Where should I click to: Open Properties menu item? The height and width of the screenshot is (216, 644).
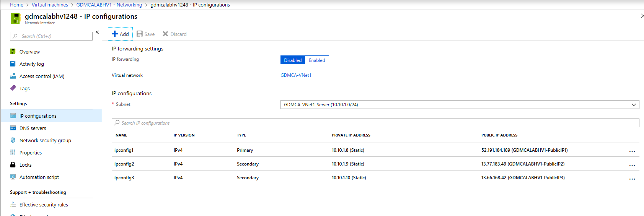31,153
